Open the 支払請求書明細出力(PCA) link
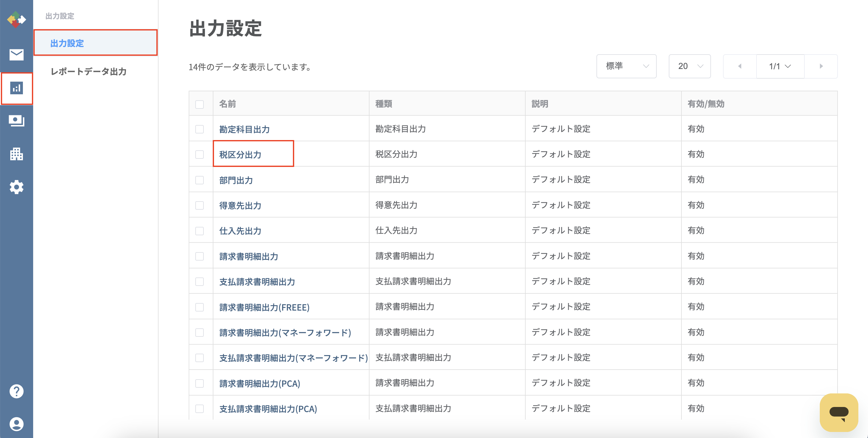 (268, 409)
